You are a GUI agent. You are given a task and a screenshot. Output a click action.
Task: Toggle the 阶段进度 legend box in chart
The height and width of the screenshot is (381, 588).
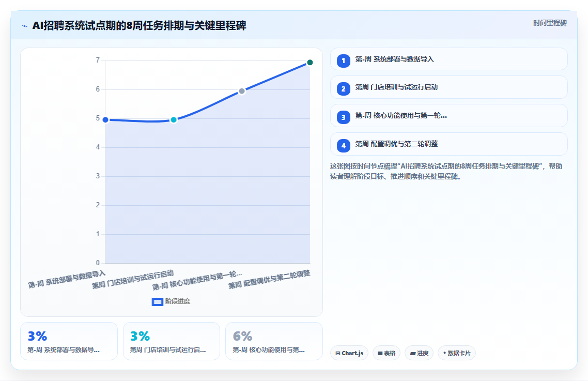158,302
